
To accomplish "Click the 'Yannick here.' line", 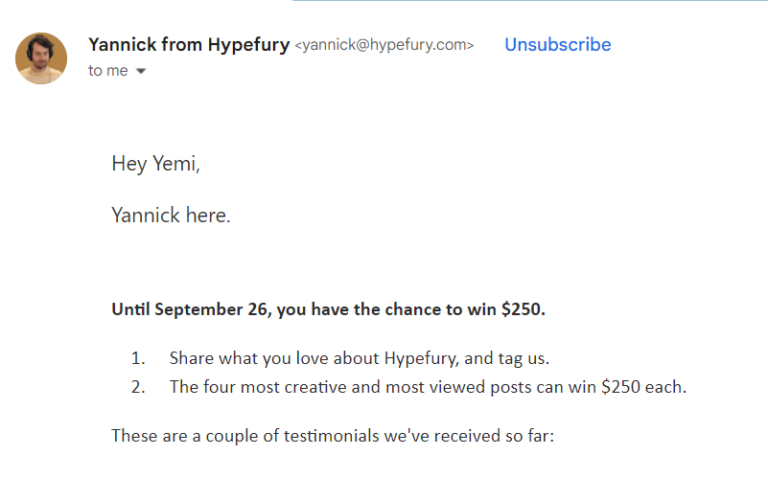I will click(x=171, y=214).
